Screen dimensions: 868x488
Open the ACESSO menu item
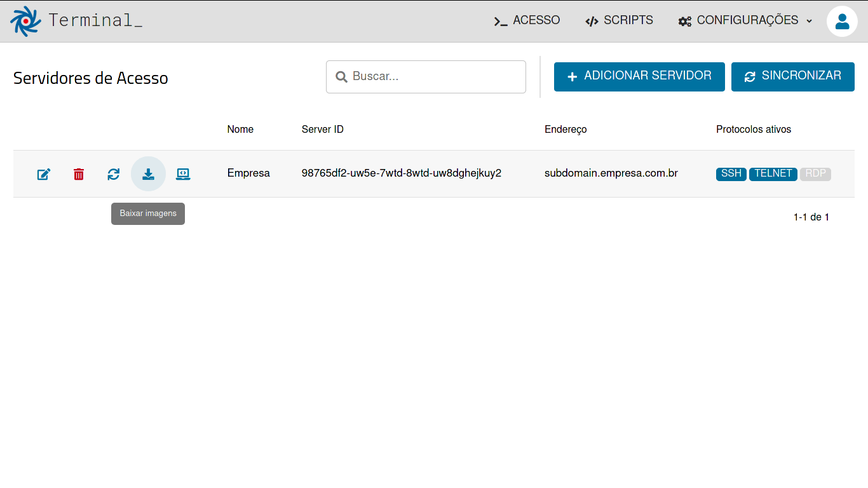(527, 20)
